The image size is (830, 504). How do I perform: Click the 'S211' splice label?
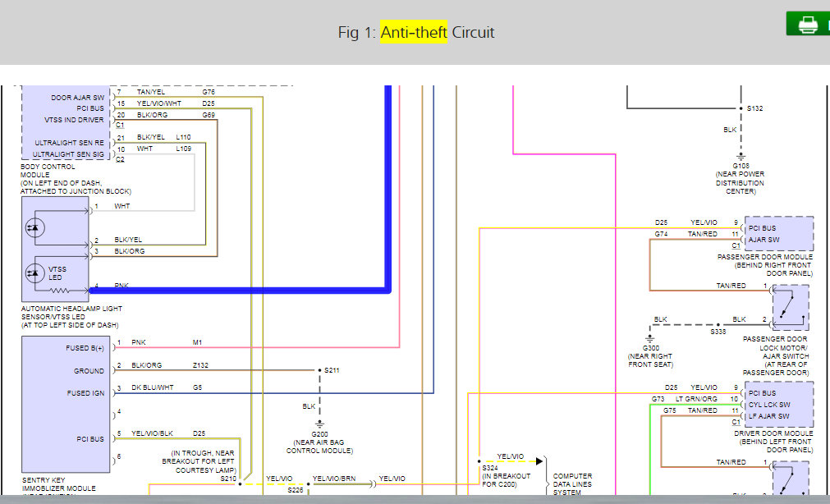pyautogui.click(x=332, y=370)
